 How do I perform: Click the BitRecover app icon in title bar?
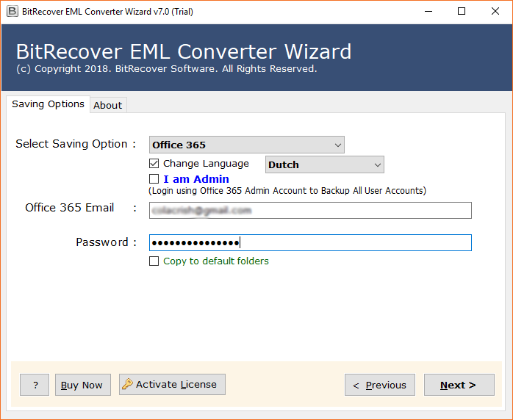click(12, 12)
